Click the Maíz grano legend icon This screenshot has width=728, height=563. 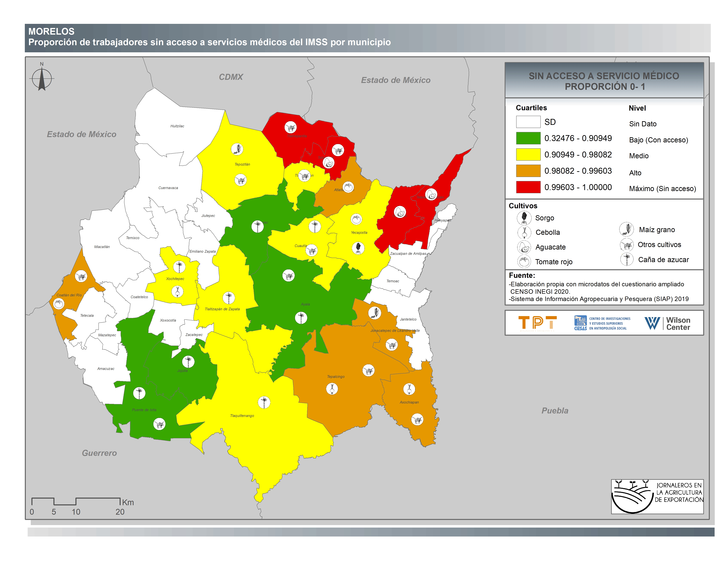pos(626,229)
